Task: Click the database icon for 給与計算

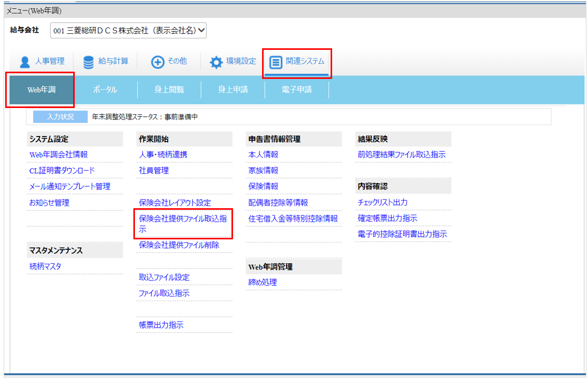Action: click(x=89, y=62)
